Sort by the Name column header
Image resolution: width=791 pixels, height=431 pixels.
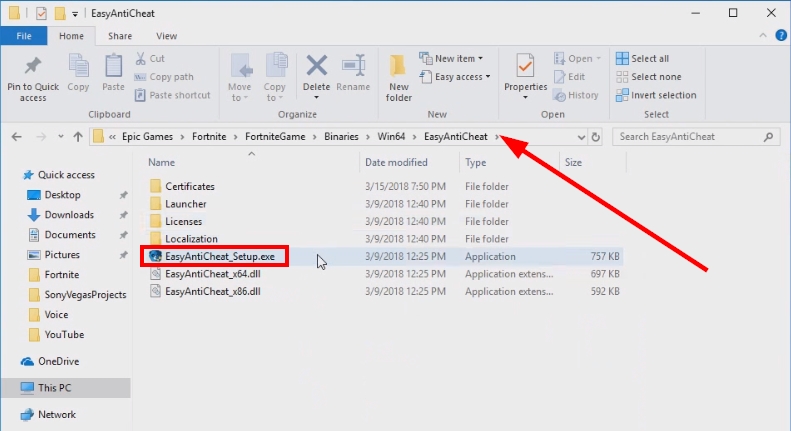pos(161,163)
